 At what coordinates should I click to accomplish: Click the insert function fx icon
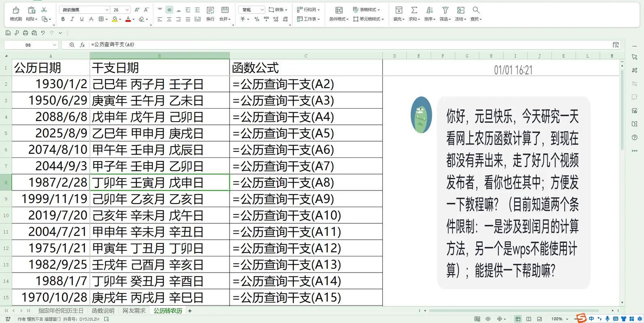coord(82,45)
